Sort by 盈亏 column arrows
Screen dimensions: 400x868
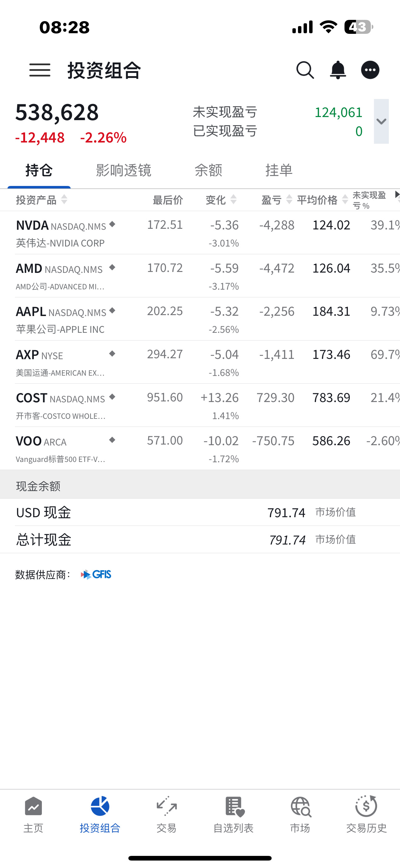coord(289,200)
